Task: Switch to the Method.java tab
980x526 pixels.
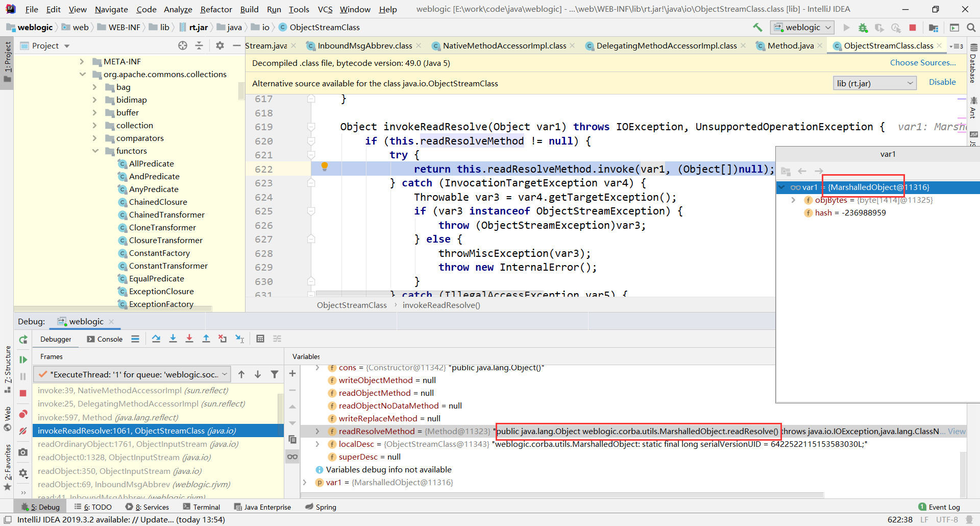Action: pyautogui.click(x=790, y=45)
